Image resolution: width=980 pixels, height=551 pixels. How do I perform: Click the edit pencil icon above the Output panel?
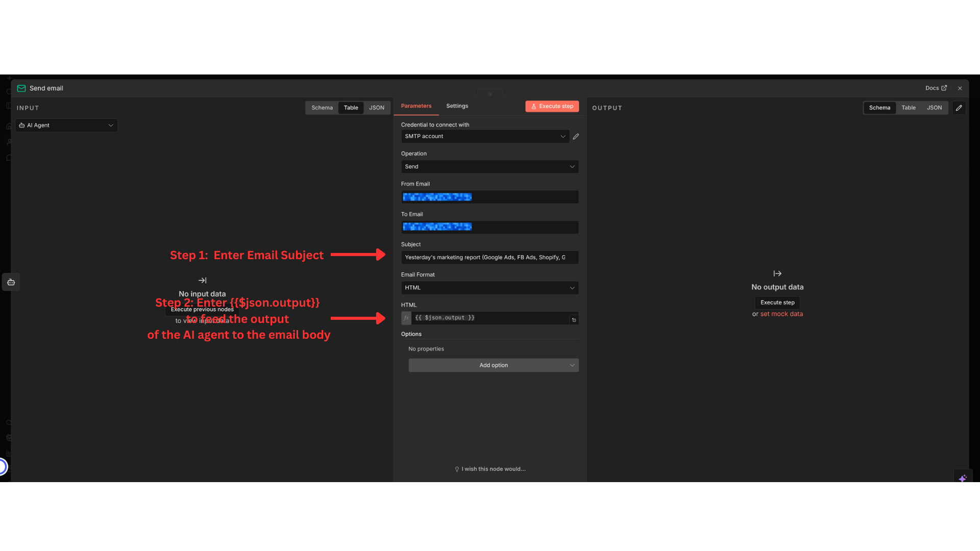click(x=959, y=108)
